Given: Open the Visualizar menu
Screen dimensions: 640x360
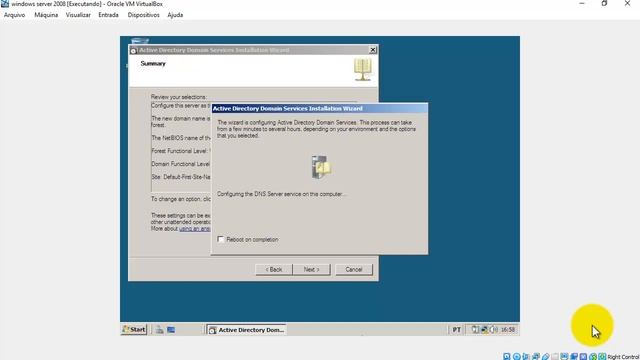Looking at the screenshot, I should (x=78, y=15).
